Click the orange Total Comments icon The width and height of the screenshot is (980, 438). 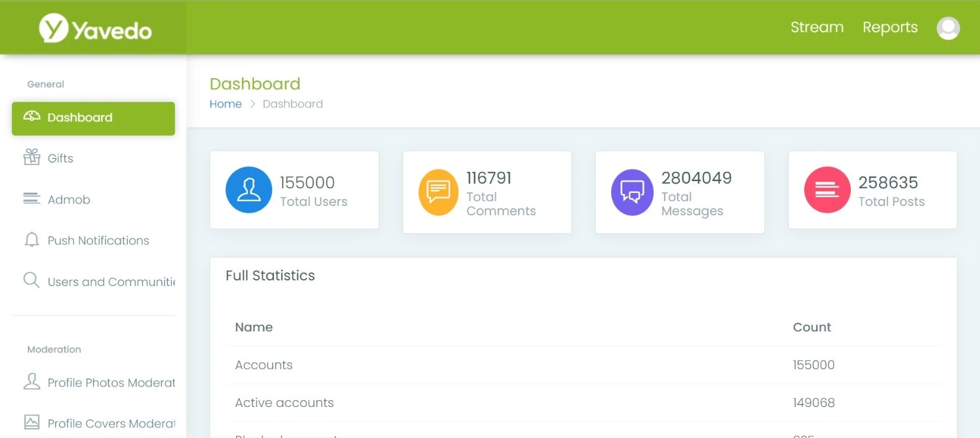tap(438, 192)
